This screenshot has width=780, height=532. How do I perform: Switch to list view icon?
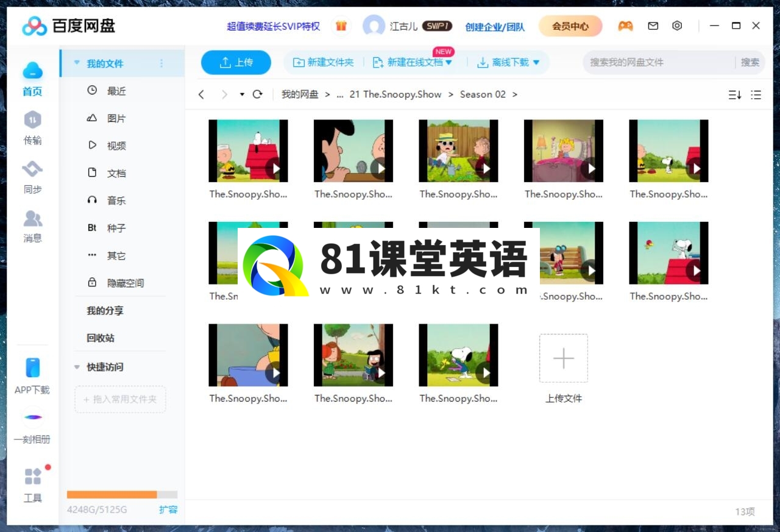click(756, 94)
